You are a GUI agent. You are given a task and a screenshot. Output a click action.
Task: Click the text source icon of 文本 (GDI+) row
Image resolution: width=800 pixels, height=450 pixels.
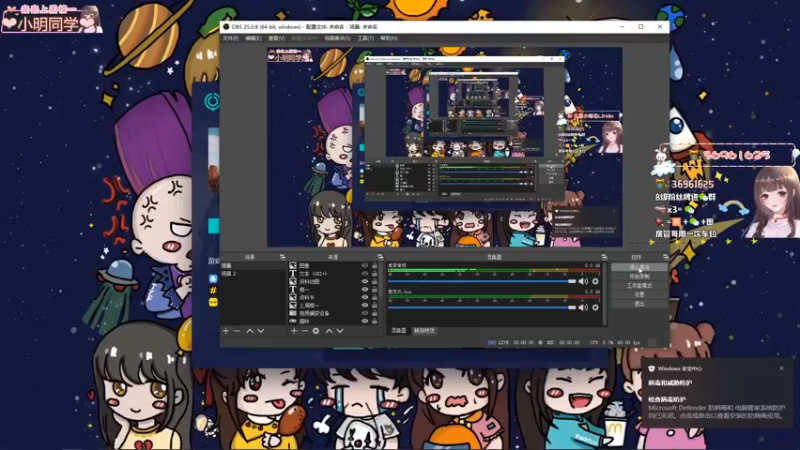(x=293, y=273)
